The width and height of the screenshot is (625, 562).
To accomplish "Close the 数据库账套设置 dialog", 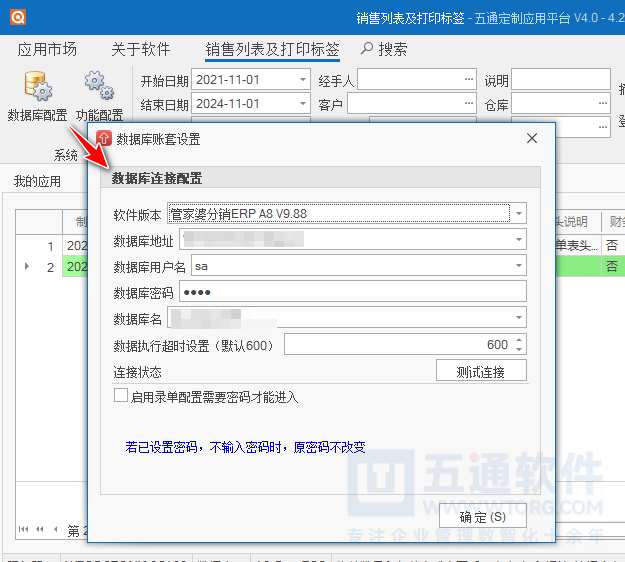I will pos(532,138).
